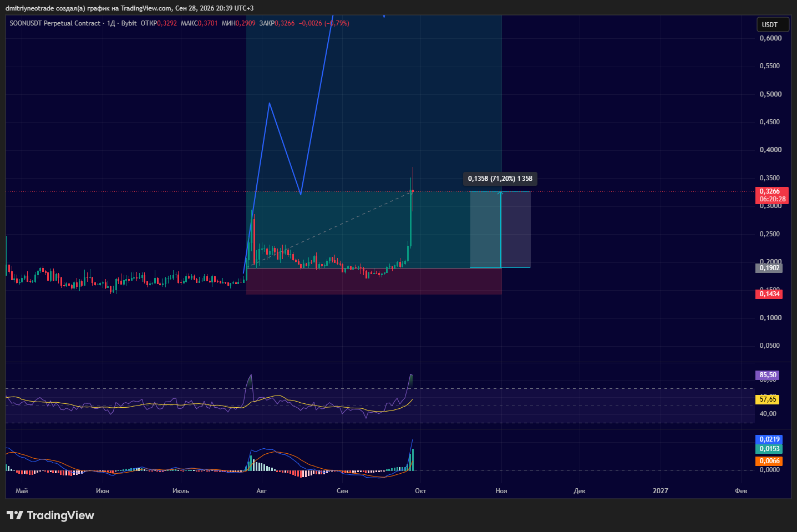Image resolution: width=797 pixels, height=532 pixels.
Task: Click the Окт label on time axis
Action: click(420, 491)
